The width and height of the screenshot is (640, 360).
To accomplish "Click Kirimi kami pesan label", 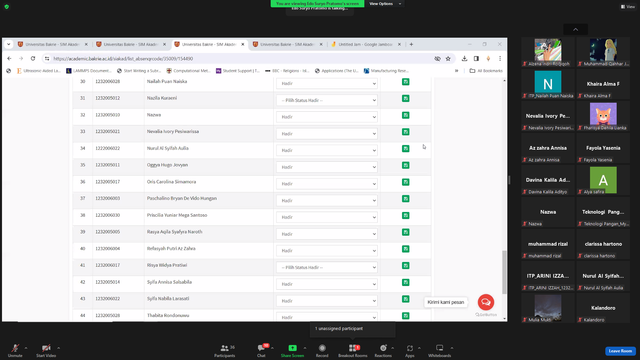I will point(446,302).
